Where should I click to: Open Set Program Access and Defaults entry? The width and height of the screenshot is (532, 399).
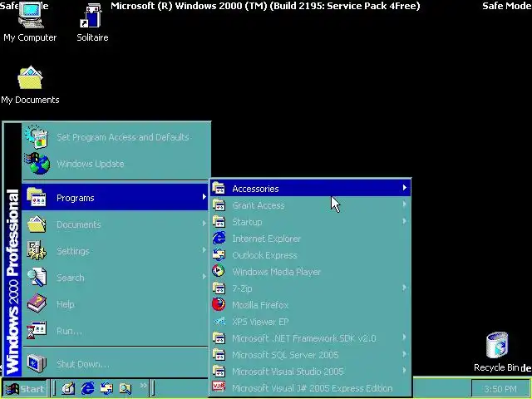[116, 137]
